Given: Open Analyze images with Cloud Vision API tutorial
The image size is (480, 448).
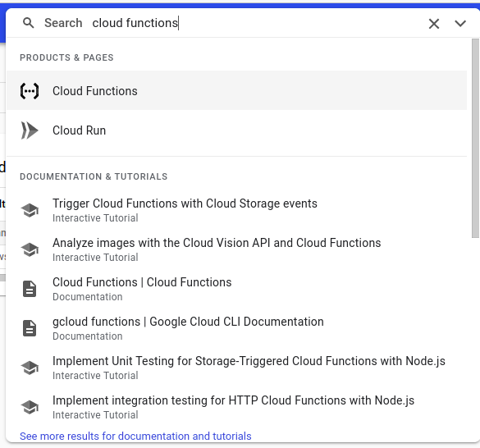Looking at the screenshot, I should click(236, 249).
